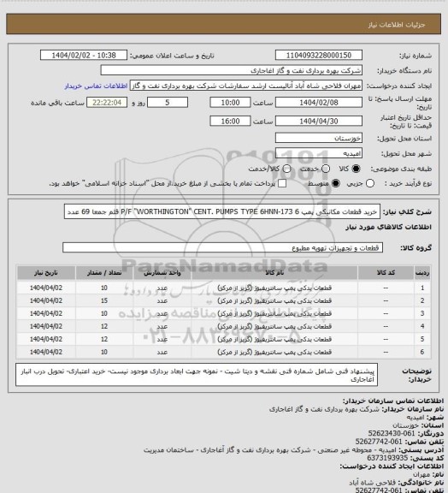Click the response deadline date 1404/02/08
The image size is (448, 493).
click(319, 103)
